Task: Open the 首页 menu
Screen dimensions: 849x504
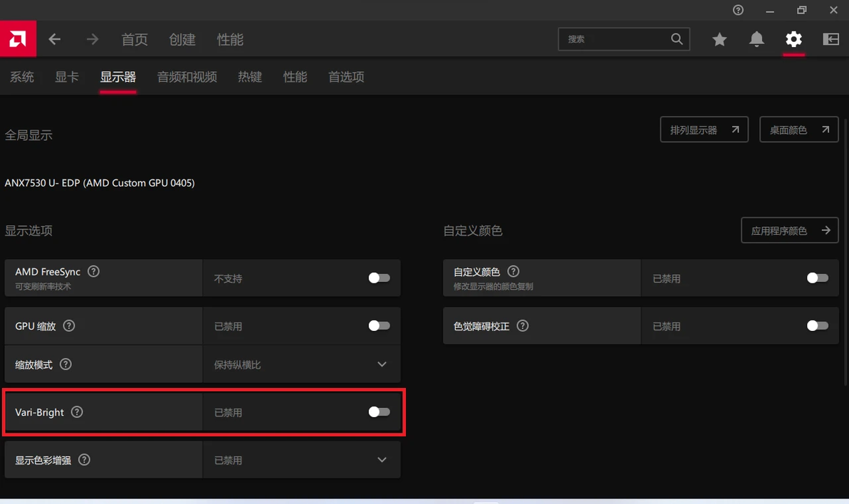Action: pyautogui.click(x=135, y=40)
